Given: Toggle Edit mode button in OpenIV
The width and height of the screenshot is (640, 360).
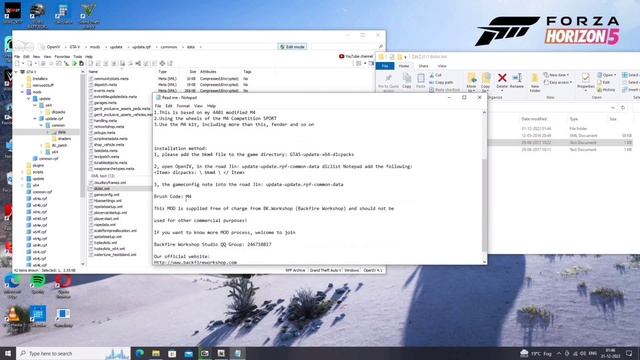Looking at the screenshot, I should coord(292,47).
